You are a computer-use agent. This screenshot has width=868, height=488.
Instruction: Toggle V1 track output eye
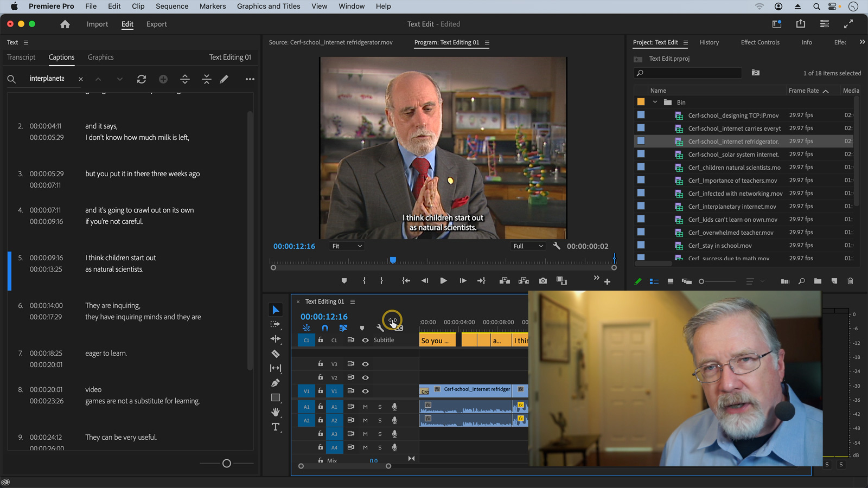(x=365, y=391)
